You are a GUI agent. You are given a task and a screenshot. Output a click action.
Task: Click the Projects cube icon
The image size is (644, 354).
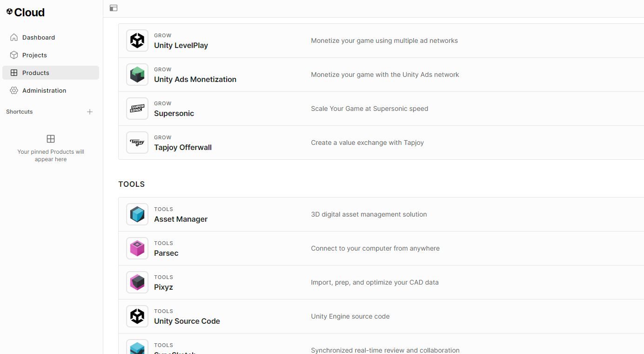point(14,55)
